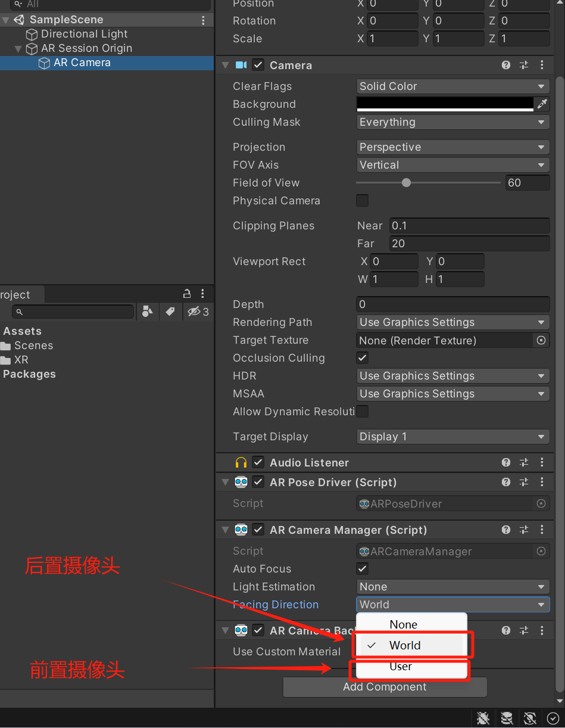Open Culling Mask dropdown

pos(452,122)
